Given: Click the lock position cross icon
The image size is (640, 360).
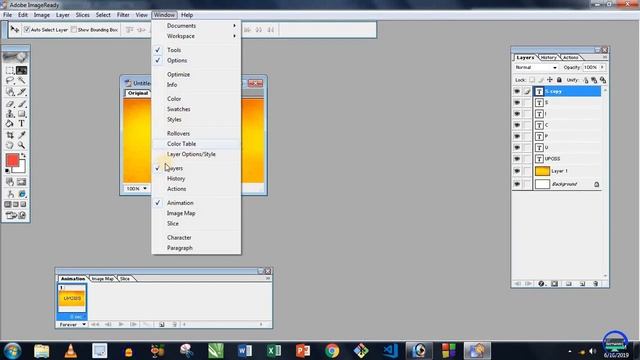Looking at the screenshot, I should point(550,80).
